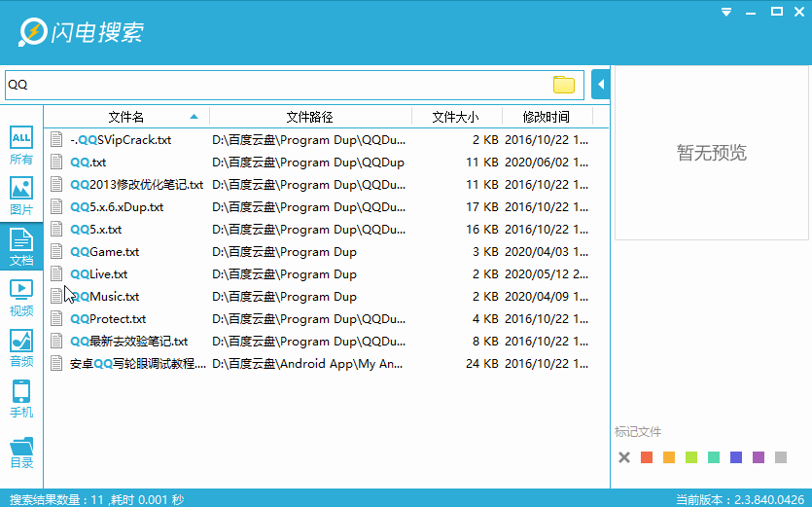Sort by the 修改时间 column header
Screen dimensions: 812x507
point(546,117)
